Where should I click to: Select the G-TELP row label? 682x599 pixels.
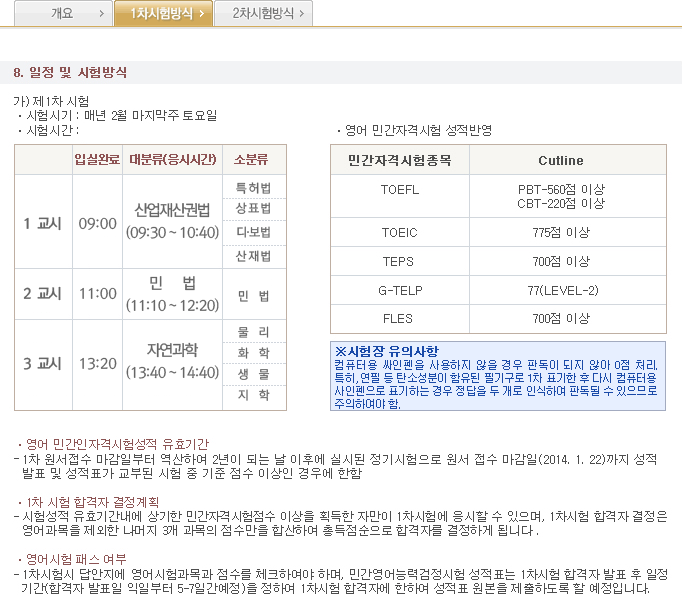tap(399, 290)
